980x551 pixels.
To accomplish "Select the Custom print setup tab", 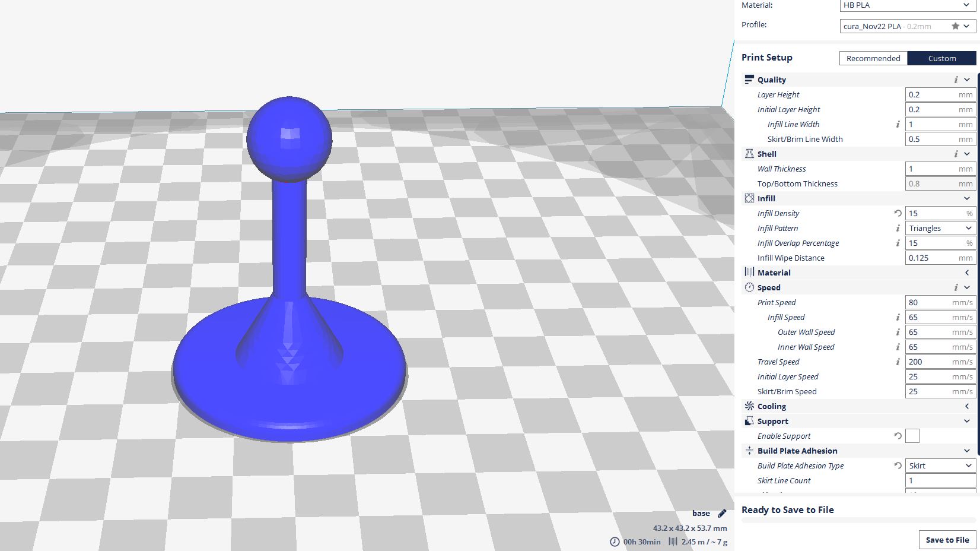I will point(941,58).
